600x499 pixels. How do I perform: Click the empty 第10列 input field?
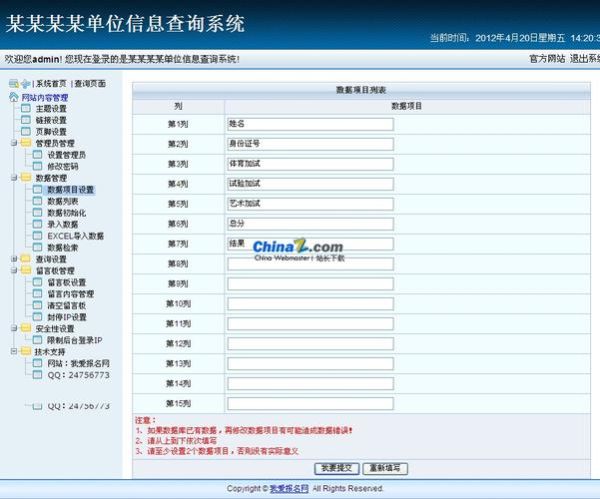[310, 303]
